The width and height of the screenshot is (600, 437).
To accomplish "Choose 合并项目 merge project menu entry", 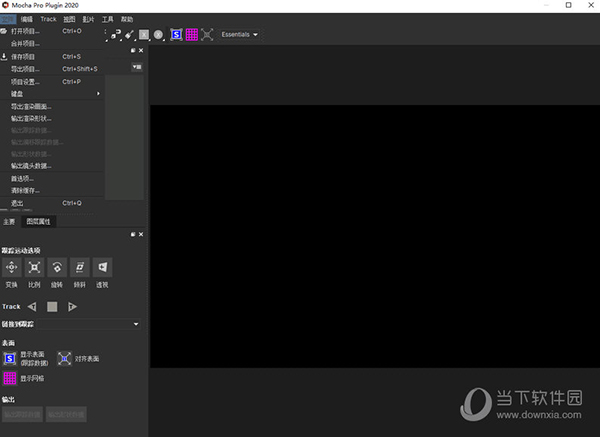I will [52, 44].
